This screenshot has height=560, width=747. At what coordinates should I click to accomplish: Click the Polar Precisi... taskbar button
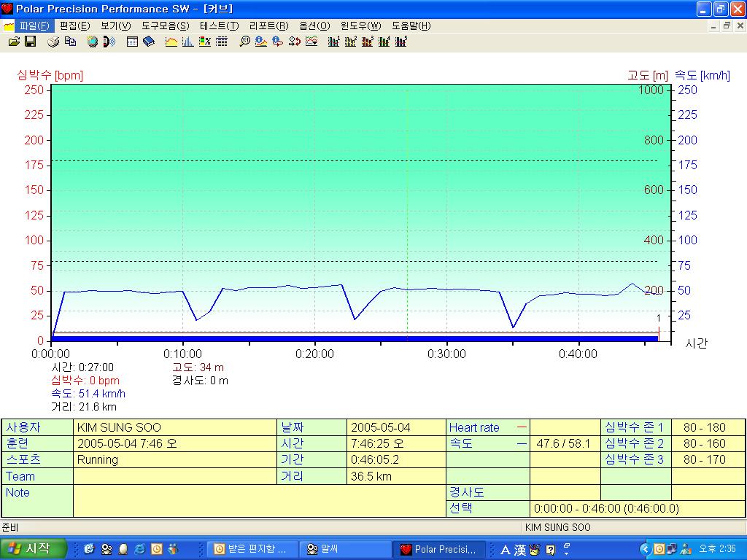(438, 549)
